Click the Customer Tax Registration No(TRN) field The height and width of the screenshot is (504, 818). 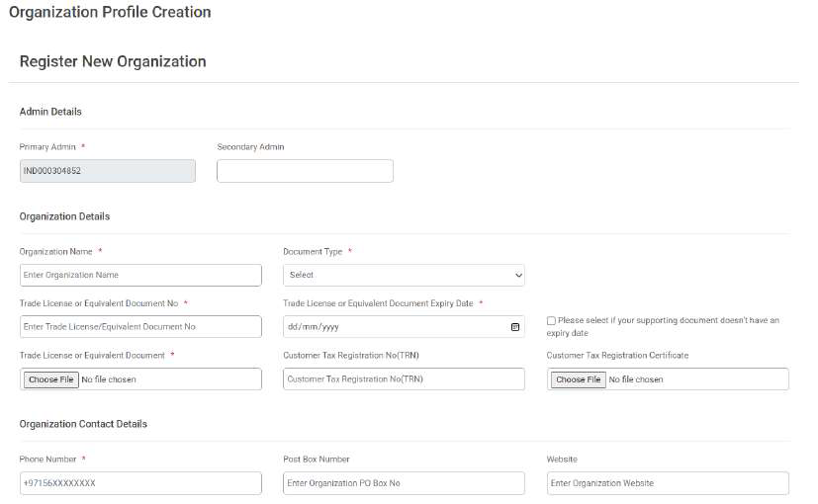(x=404, y=378)
